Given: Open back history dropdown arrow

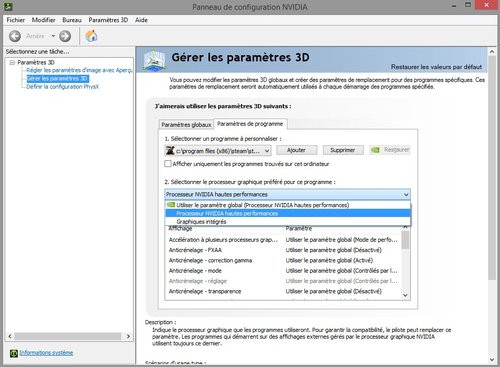Looking at the screenshot, I should coord(53,36).
